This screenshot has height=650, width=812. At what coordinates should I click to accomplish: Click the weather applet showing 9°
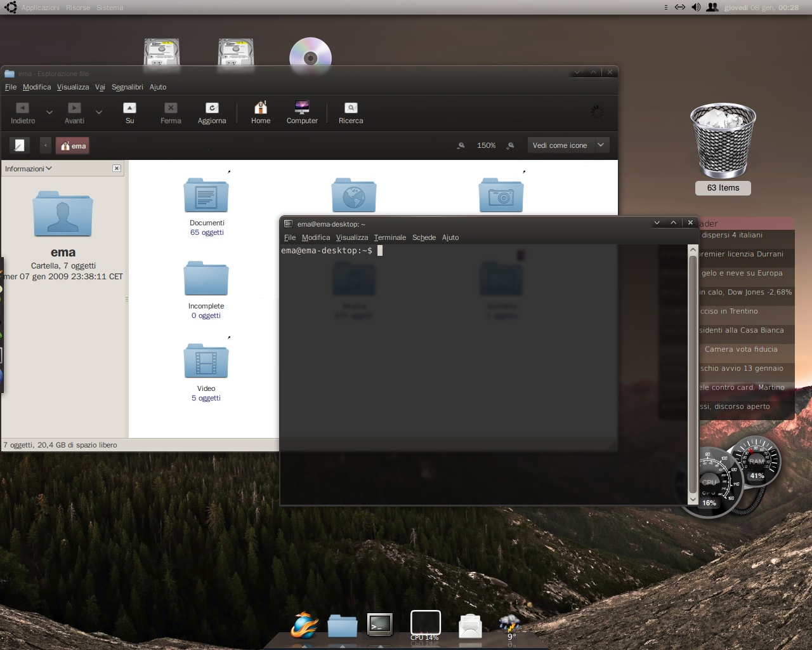coord(509,627)
